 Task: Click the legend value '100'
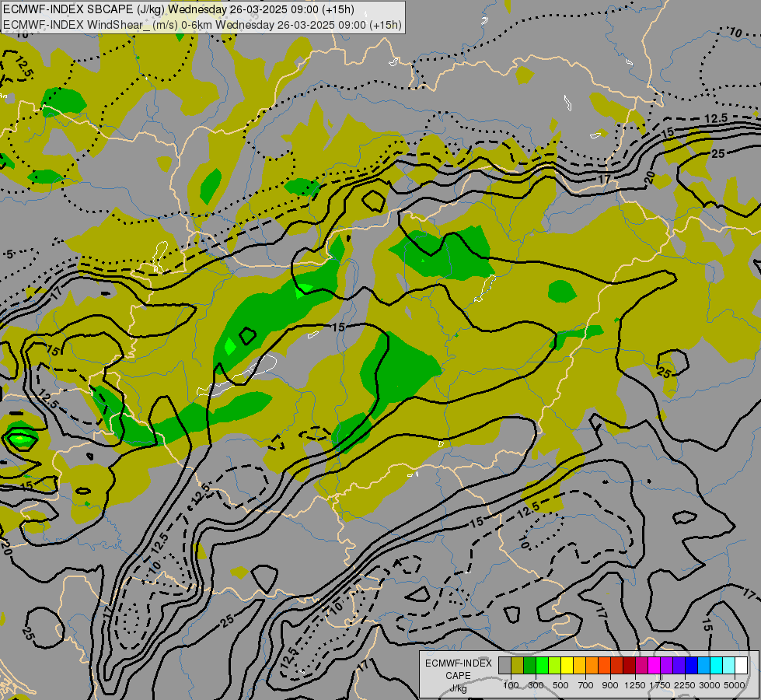511,685
